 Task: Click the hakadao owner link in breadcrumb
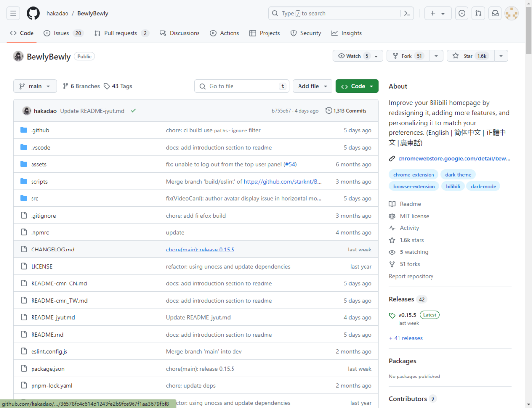(57, 14)
